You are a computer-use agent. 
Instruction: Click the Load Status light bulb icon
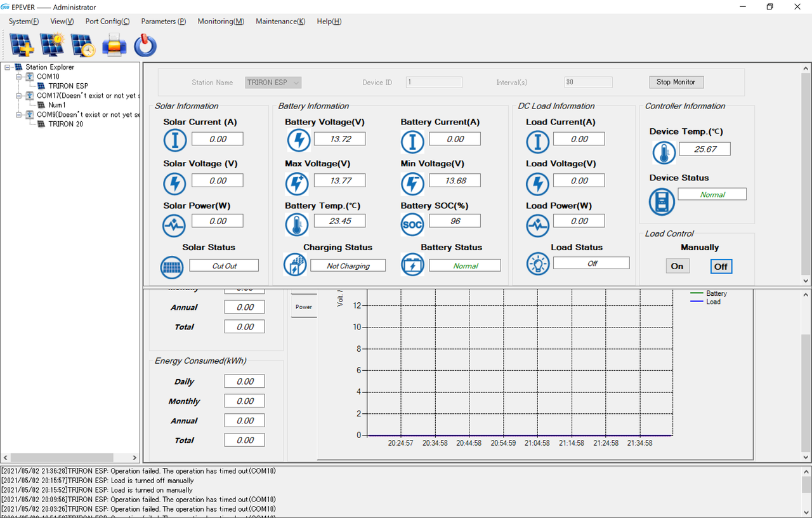coord(538,263)
